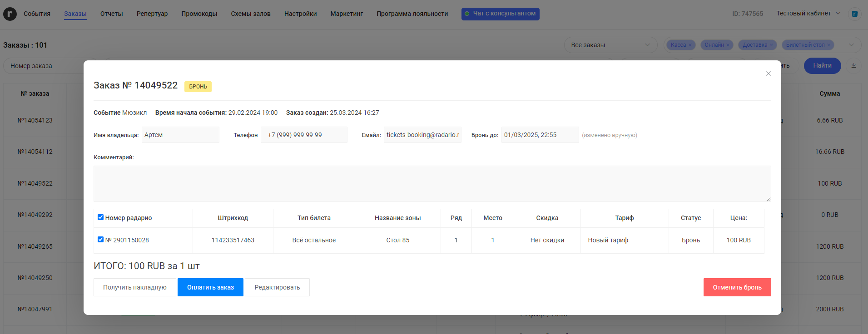Click the Комментарий text area
868x334 pixels.
(432, 184)
